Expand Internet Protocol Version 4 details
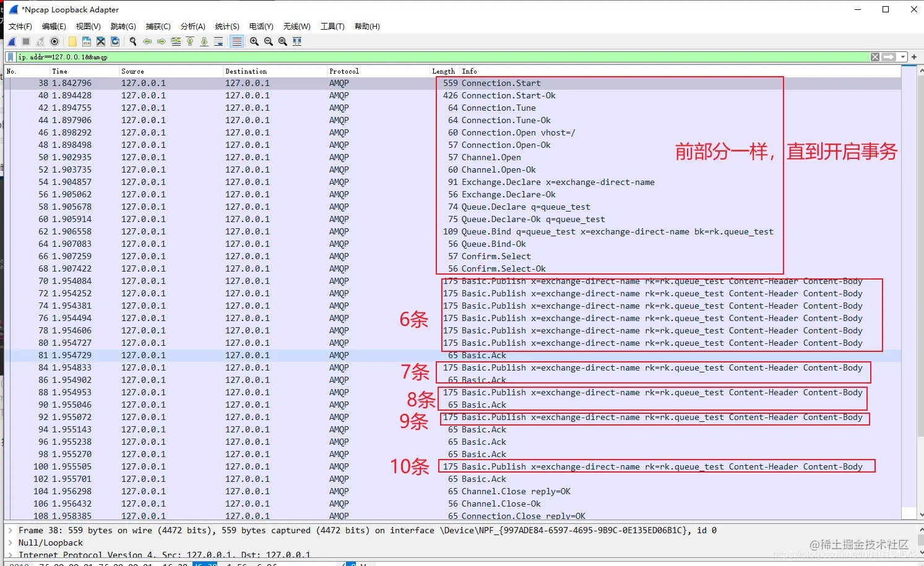 coord(10,554)
